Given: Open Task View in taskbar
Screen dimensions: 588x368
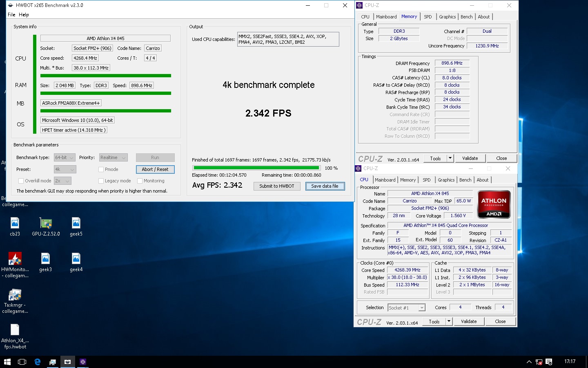Looking at the screenshot, I should pos(22,362).
